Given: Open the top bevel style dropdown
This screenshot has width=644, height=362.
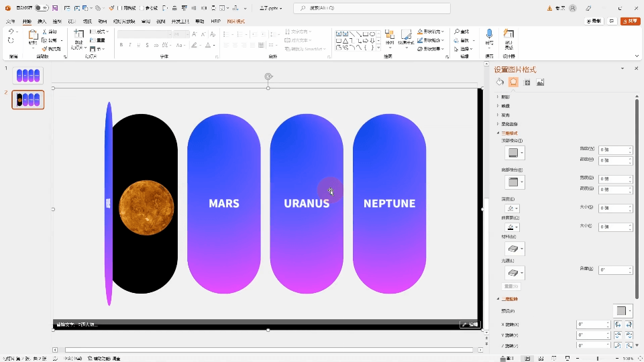Looking at the screenshot, I should (515, 154).
